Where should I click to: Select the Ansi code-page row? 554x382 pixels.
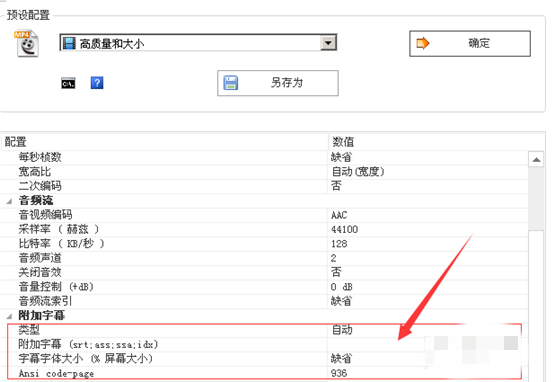pos(264,373)
